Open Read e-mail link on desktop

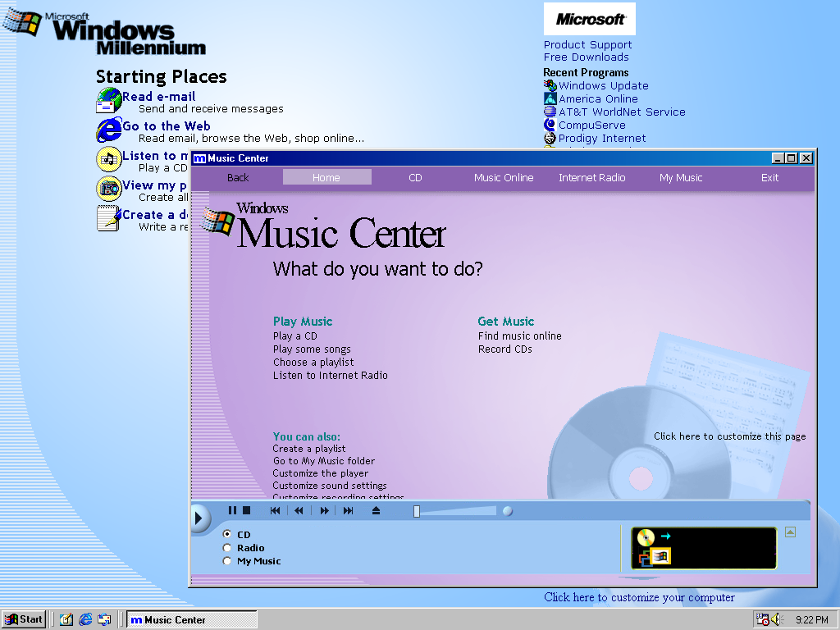click(158, 97)
